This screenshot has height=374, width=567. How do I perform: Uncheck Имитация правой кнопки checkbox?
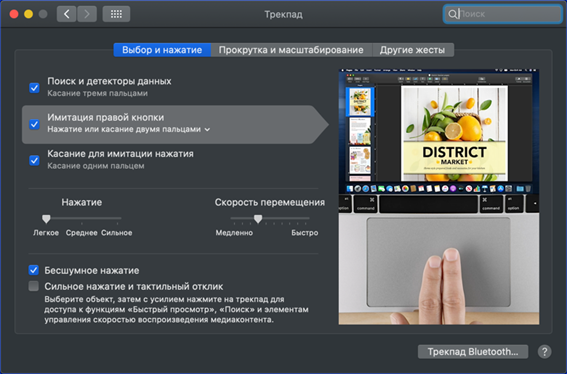coord(34,124)
